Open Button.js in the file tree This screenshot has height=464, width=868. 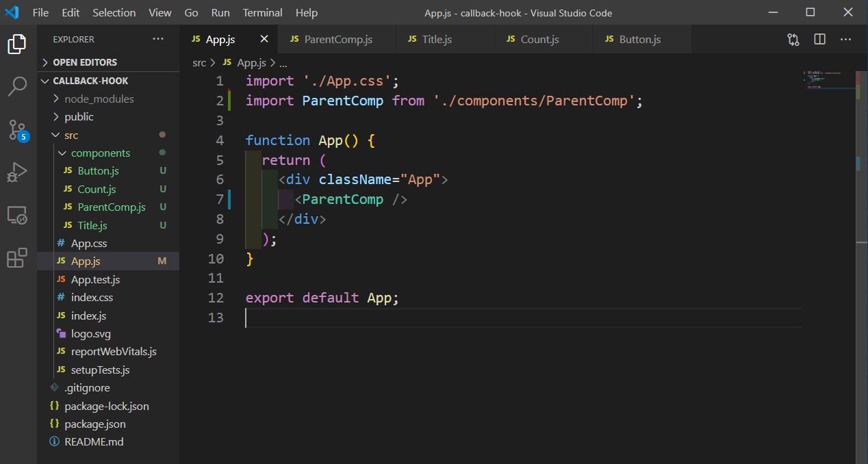(x=108, y=170)
